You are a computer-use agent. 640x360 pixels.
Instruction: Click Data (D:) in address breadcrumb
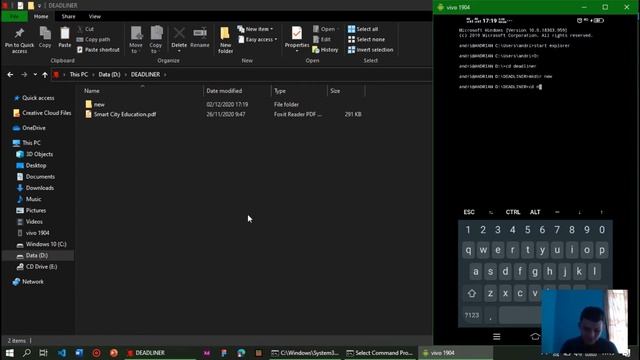tap(109, 75)
